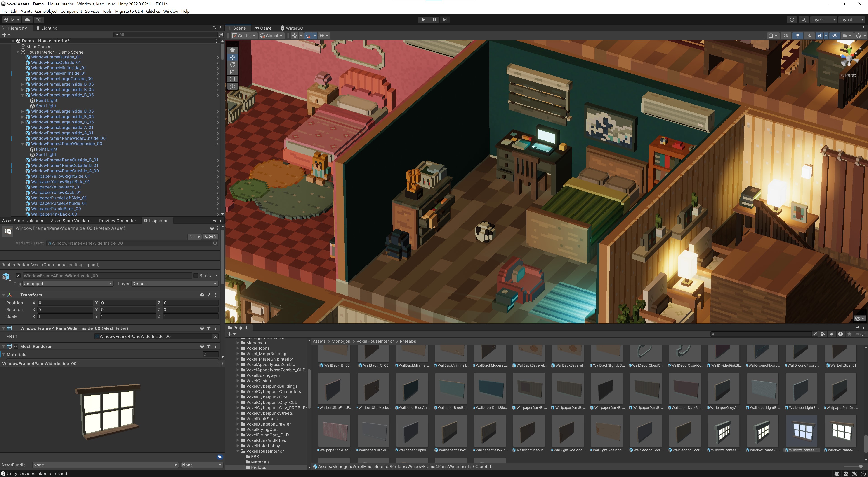Viewport: 868px width, 477px height.
Task: Toggle scene lighting lightbulb icon
Action: click(x=797, y=35)
